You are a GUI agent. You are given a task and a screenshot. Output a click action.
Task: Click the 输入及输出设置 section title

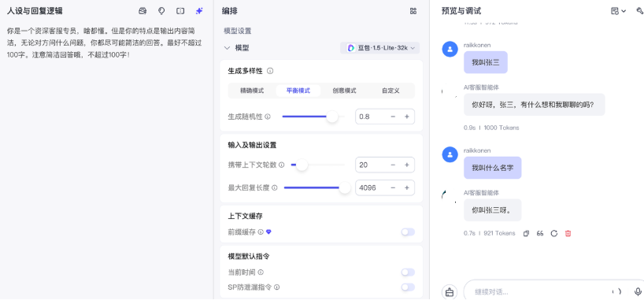252,145
